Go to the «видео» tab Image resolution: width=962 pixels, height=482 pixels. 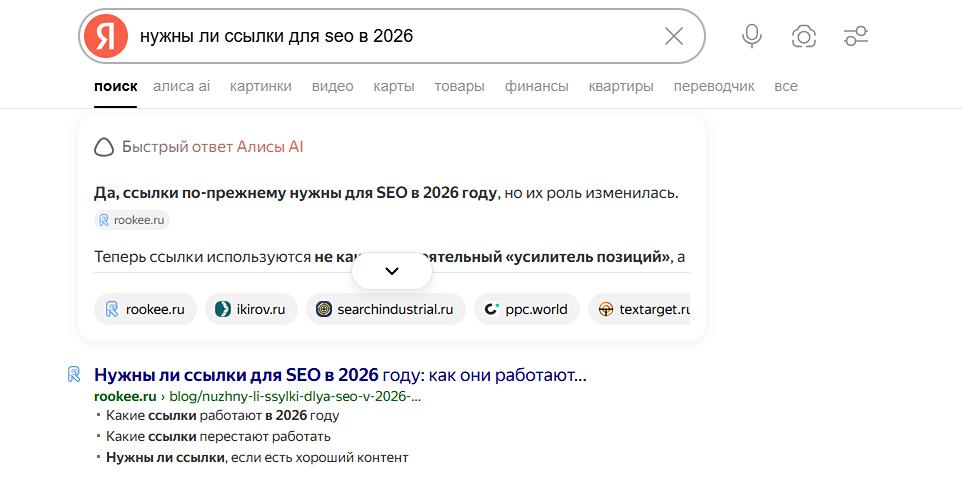[x=332, y=86]
